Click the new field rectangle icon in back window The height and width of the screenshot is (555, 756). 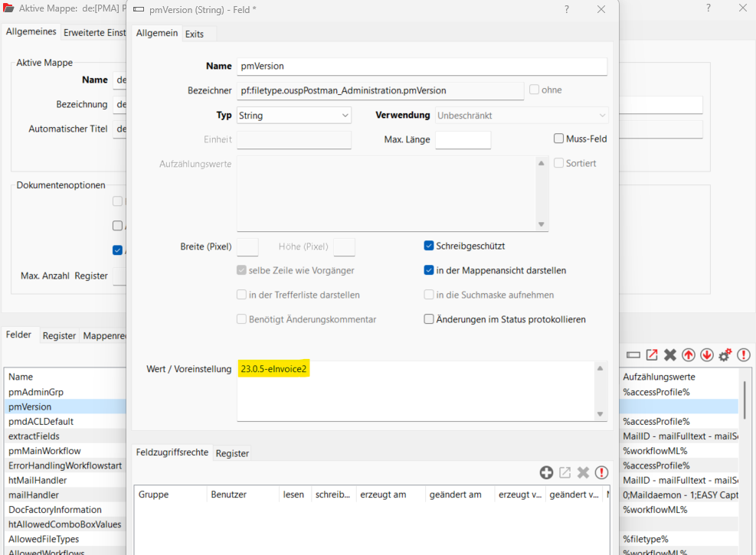click(633, 355)
